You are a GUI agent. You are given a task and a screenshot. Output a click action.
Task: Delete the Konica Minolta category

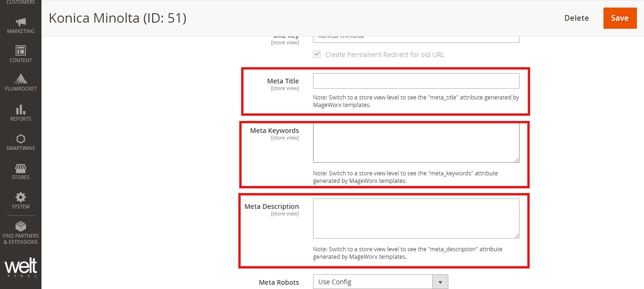coord(577,18)
